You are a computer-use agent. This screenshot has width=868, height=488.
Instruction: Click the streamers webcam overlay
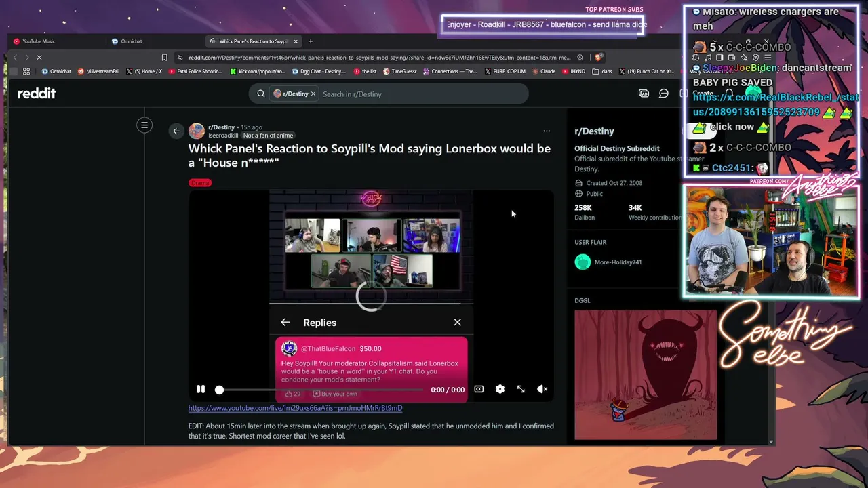[x=771, y=241]
